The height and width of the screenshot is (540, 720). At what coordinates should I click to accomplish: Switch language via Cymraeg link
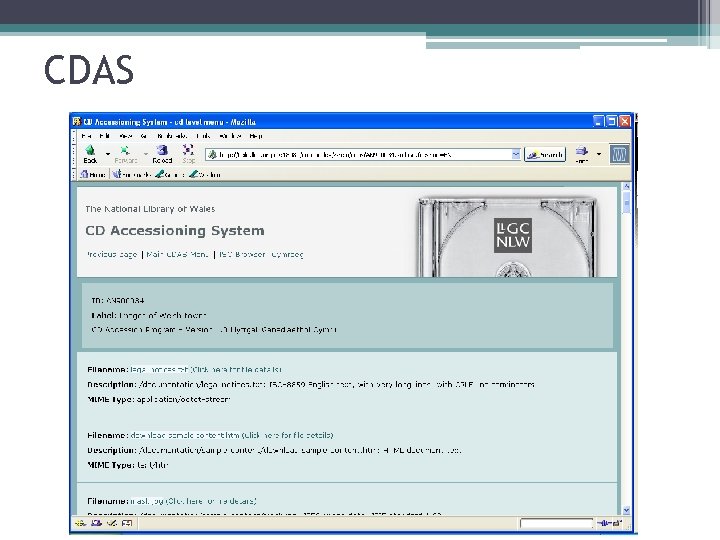[287, 254]
